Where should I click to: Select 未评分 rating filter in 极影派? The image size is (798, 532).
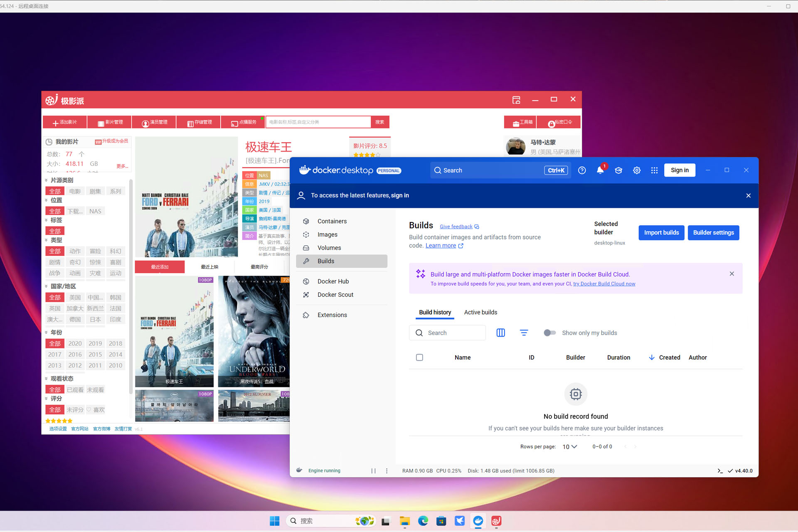click(x=75, y=409)
